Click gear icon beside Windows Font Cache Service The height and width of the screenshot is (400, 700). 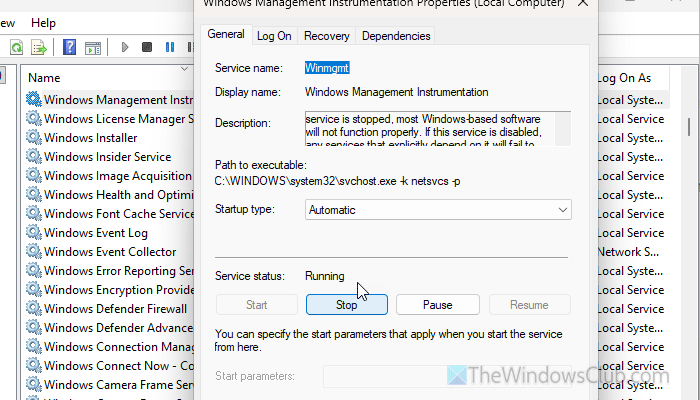(x=33, y=213)
